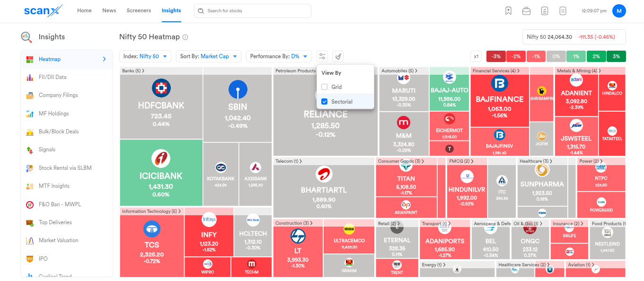The height and width of the screenshot is (281, 644).
Task: Select the ADANIPORTS tile
Action: coord(444,243)
